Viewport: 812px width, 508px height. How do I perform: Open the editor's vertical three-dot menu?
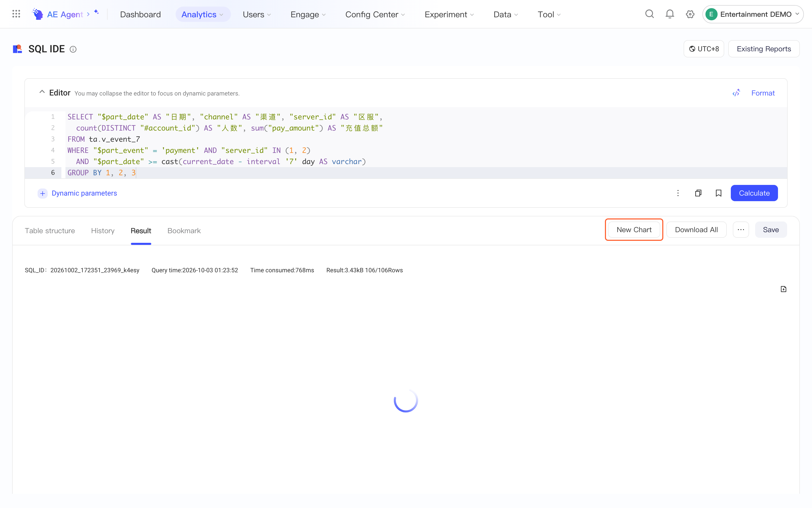point(678,193)
